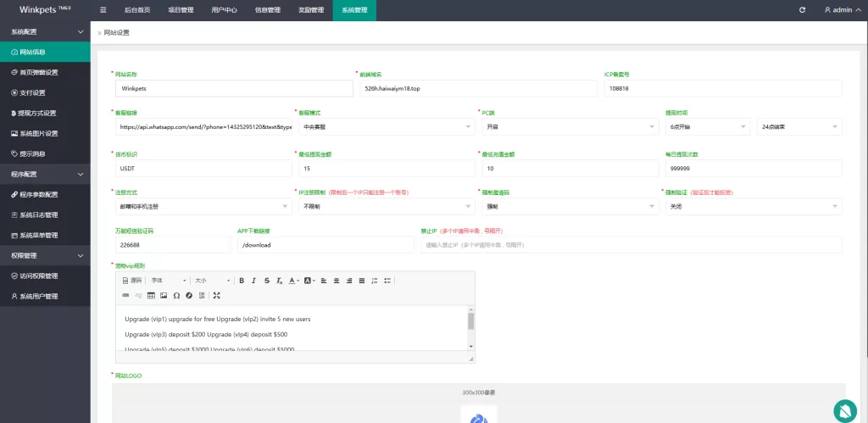The width and height of the screenshot is (868, 423).
Task: Click the green floating round button
Action: [x=845, y=411]
